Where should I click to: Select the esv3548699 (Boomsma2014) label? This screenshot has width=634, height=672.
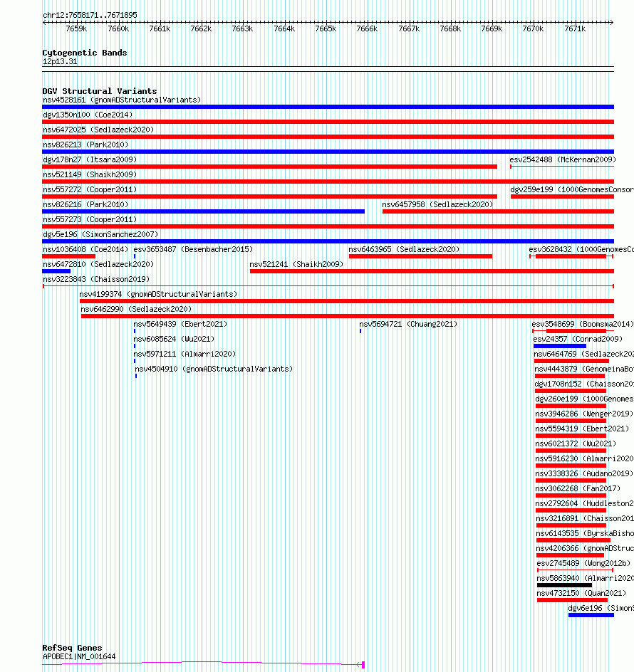point(583,325)
